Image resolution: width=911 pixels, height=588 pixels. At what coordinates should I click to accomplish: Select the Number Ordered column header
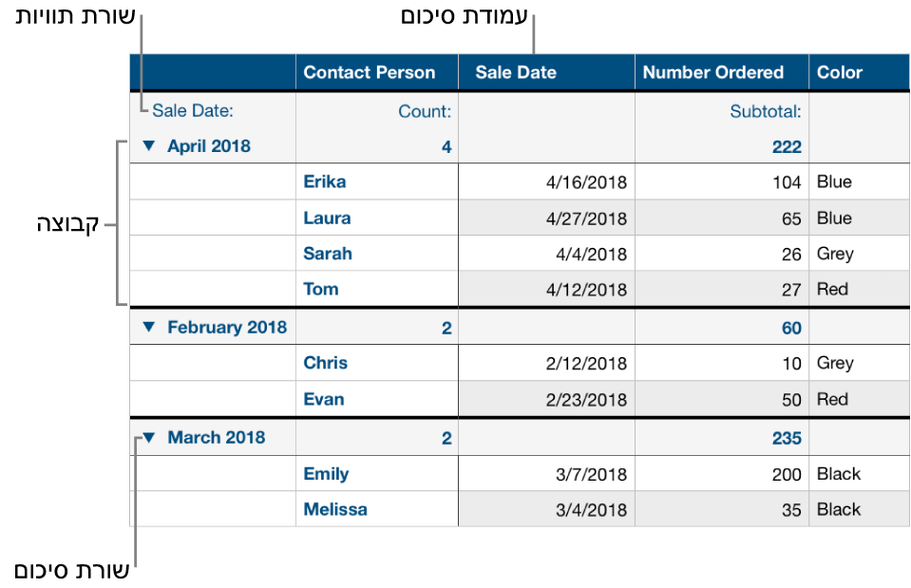[x=713, y=72]
